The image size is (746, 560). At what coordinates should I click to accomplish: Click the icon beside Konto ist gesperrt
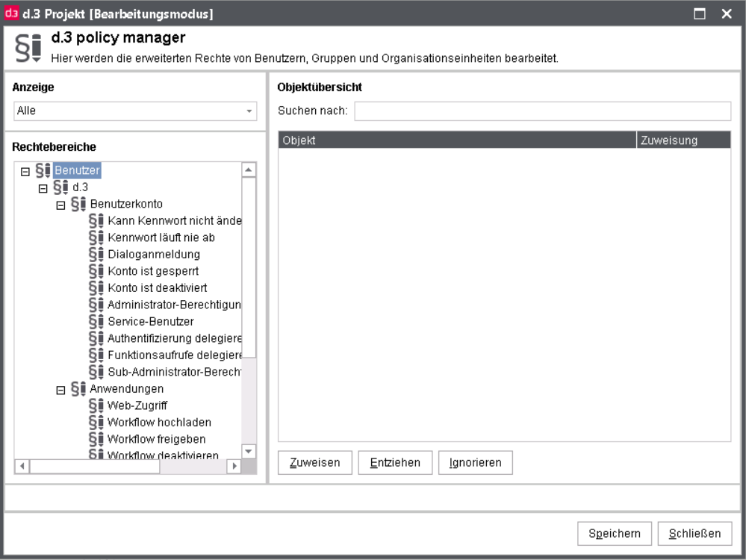(96, 271)
